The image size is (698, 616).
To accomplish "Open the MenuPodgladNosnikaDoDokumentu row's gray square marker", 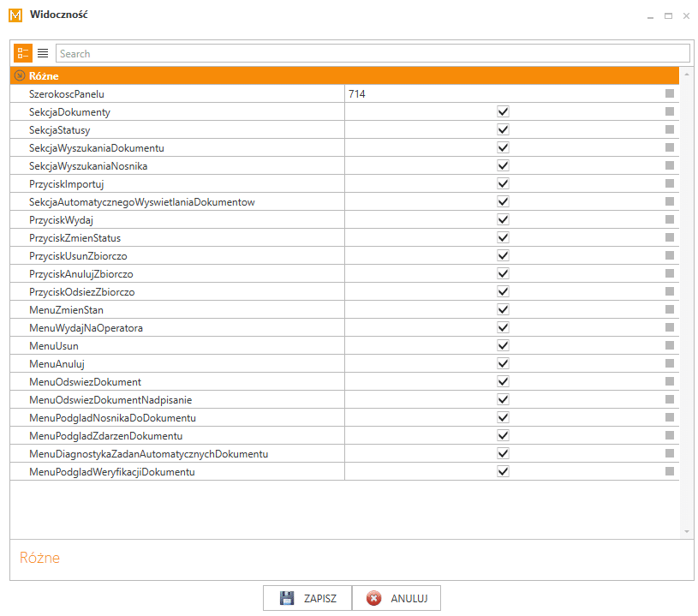I will click(670, 417).
